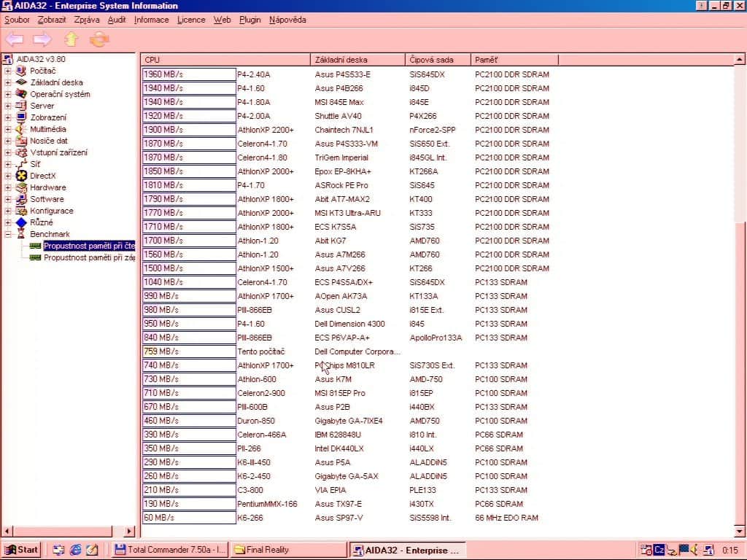Expand the Software tree node

pyautogui.click(x=7, y=199)
